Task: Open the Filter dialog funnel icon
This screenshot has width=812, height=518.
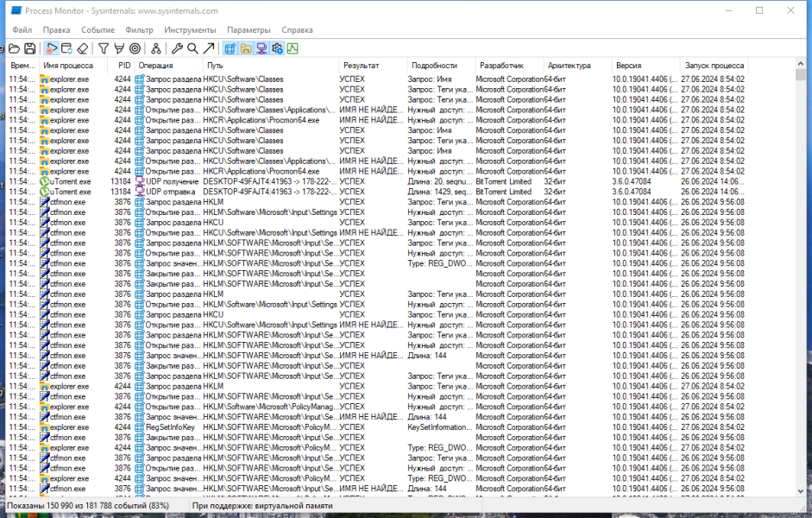Action: point(104,48)
